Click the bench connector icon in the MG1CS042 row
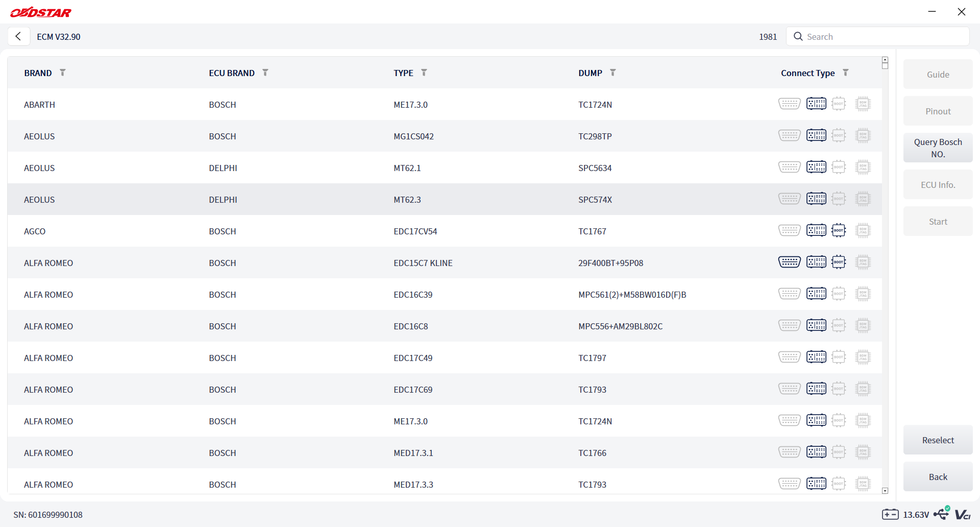Image resolution: width=980 pixels, height=527 pixels. click(x=816, y=136)
